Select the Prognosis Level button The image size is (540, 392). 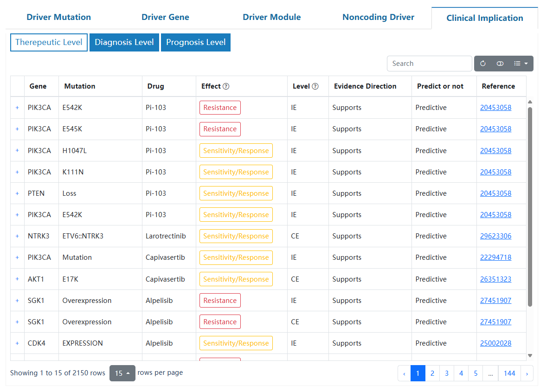pyautogui.click(x=195, y=42)
